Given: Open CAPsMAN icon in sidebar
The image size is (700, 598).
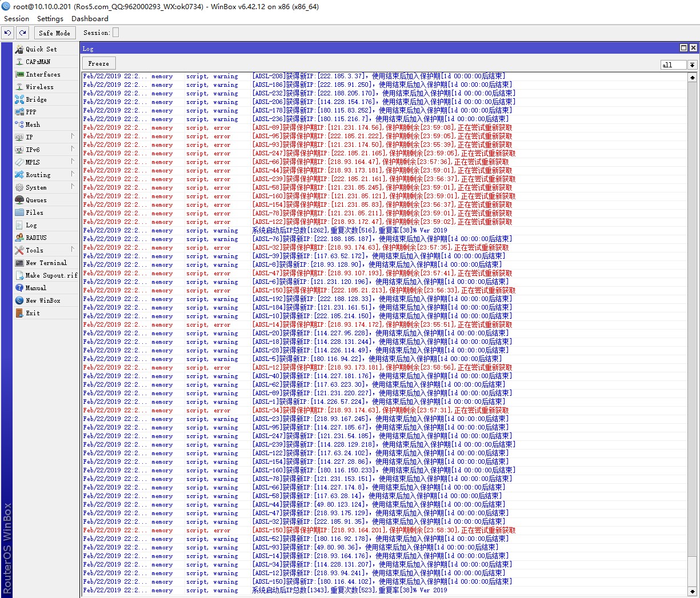Looking at the screenshot, I should (x=19, y=62).
